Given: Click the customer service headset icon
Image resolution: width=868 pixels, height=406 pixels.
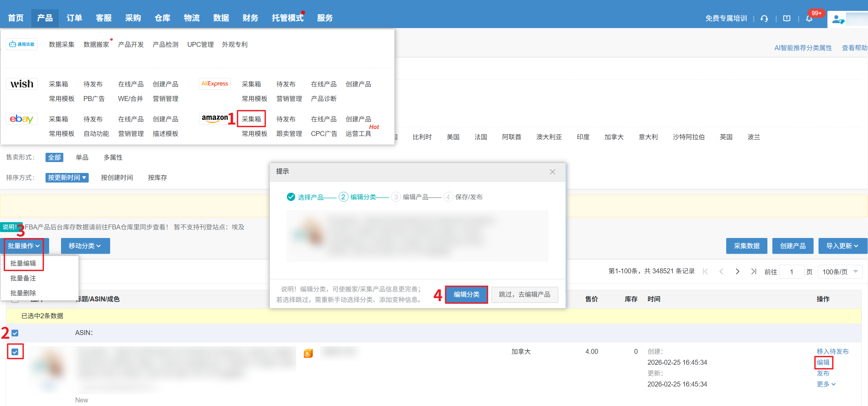Looking at the screenshot, I should (x=764, y=18).
